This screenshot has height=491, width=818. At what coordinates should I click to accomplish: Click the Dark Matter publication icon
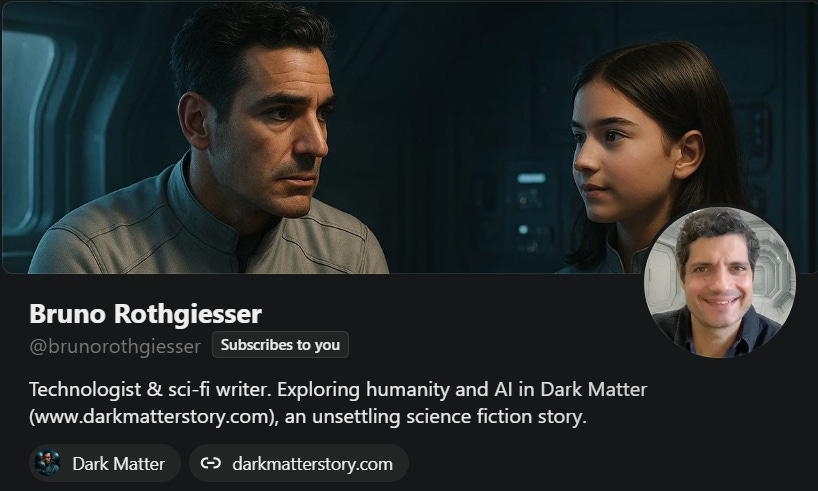(47, 463)
